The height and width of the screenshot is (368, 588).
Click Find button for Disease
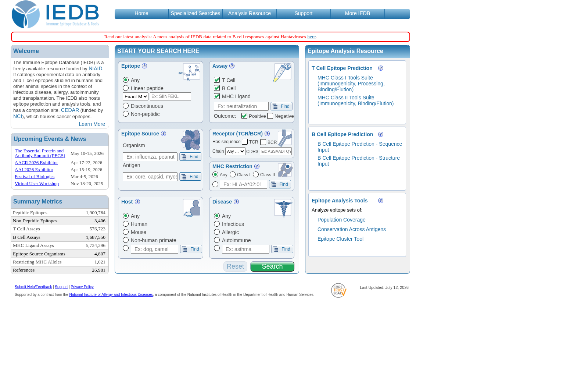click(x=282, y=249)
